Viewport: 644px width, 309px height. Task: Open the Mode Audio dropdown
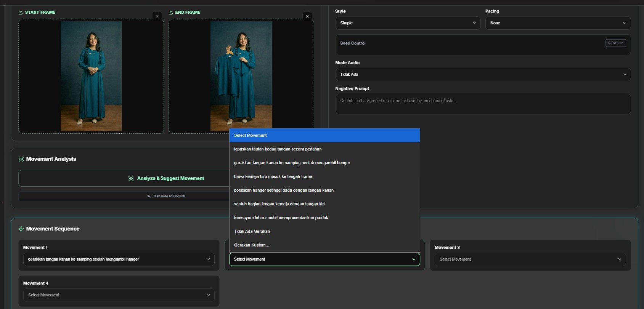[x=482, y=75]
